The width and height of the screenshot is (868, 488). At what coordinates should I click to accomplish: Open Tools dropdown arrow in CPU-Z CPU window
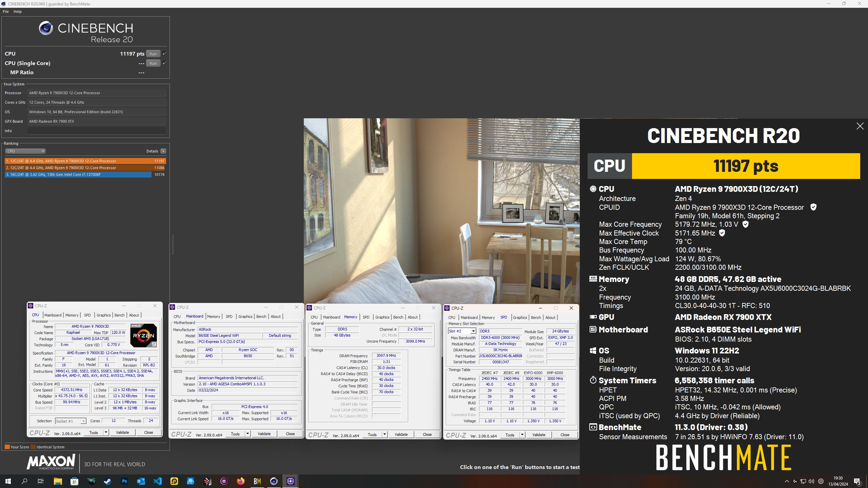click(x=106, y=432)
